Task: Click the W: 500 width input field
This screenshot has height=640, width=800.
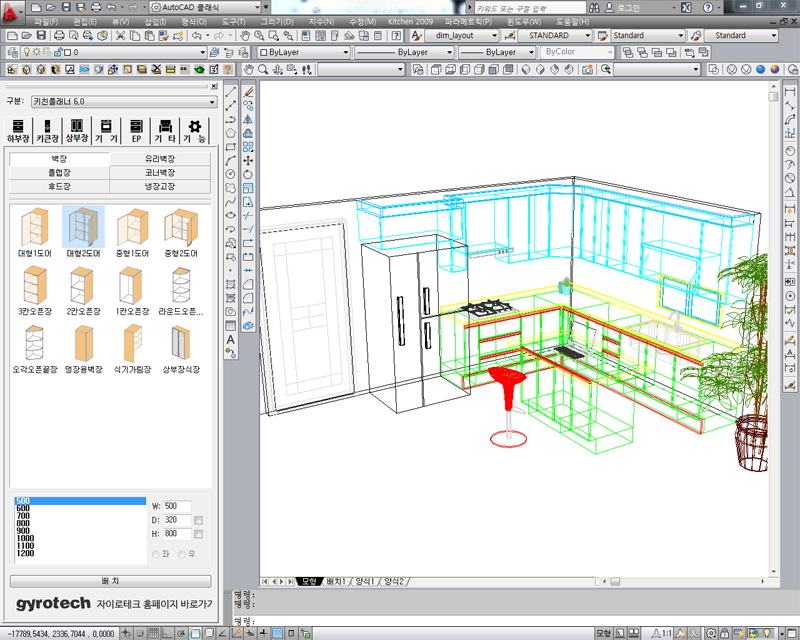Action: 177,506
